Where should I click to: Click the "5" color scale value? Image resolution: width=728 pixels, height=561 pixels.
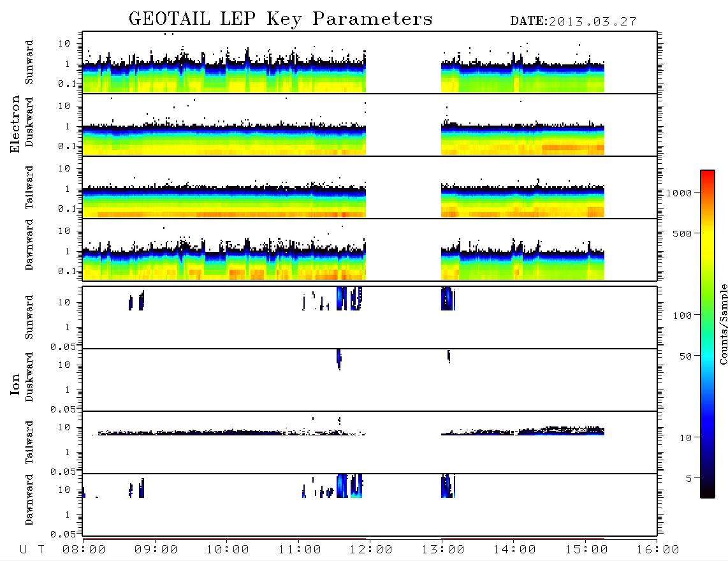[x=688, y=479]
